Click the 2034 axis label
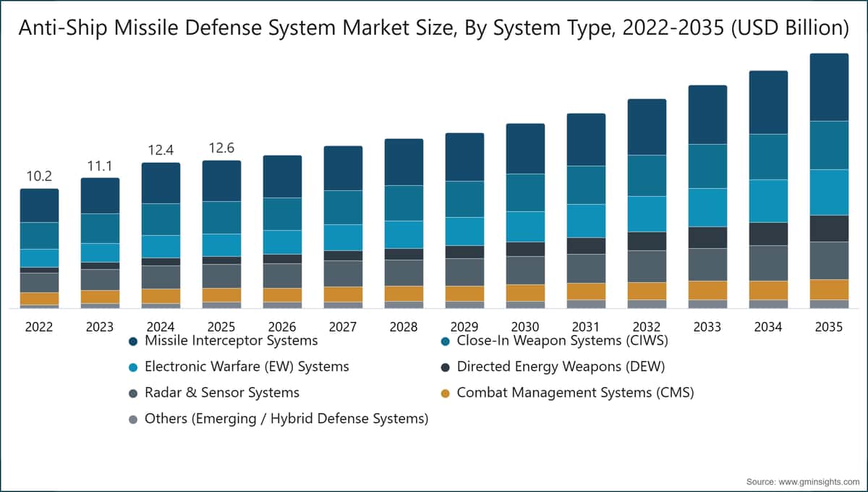 (x=768, y=327)
